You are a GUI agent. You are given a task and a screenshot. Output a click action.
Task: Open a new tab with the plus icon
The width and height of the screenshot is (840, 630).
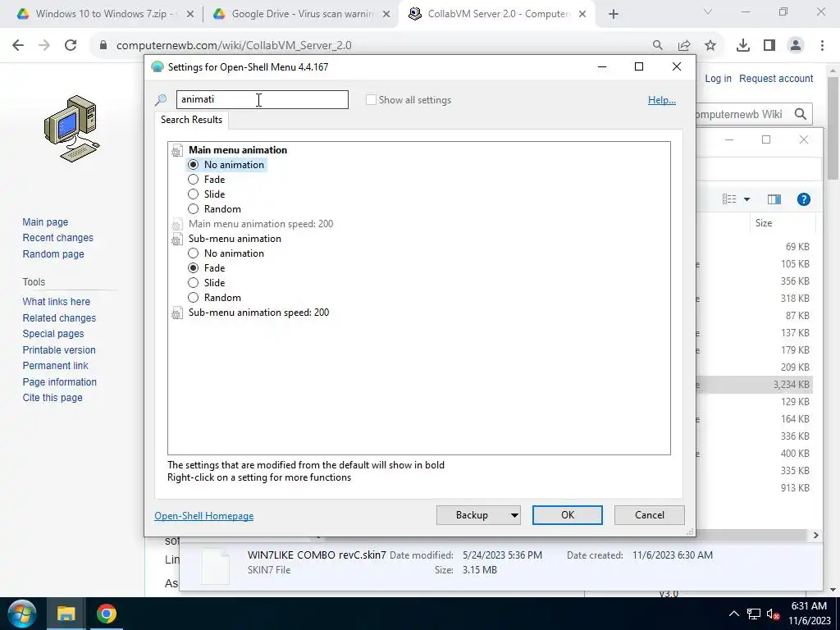tap(614, 14)
